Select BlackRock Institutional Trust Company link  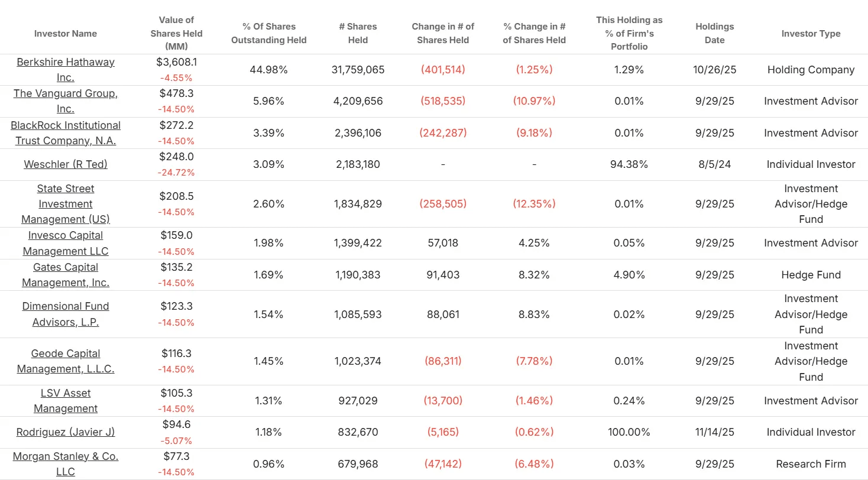66,133
